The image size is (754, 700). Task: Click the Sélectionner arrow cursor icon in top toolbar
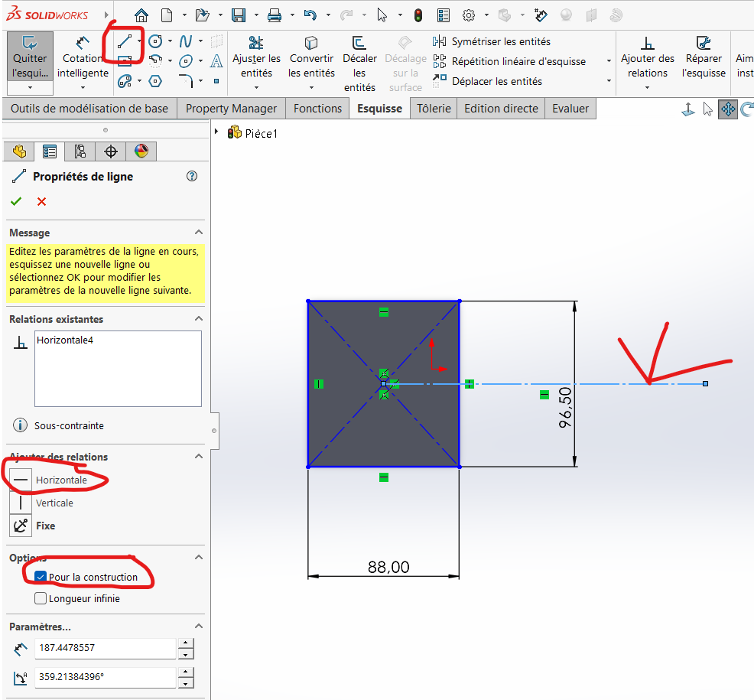(x=382, y=15)
